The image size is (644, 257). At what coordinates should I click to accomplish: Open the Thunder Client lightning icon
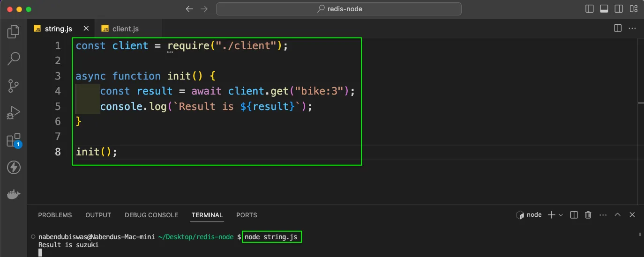click(14, 167)
